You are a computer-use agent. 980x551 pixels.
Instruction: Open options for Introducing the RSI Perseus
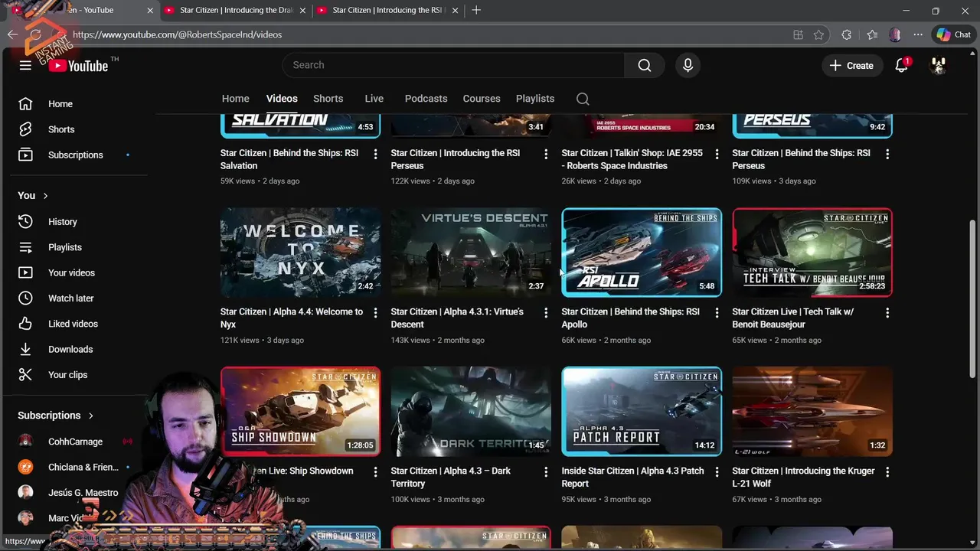(546, 154)
